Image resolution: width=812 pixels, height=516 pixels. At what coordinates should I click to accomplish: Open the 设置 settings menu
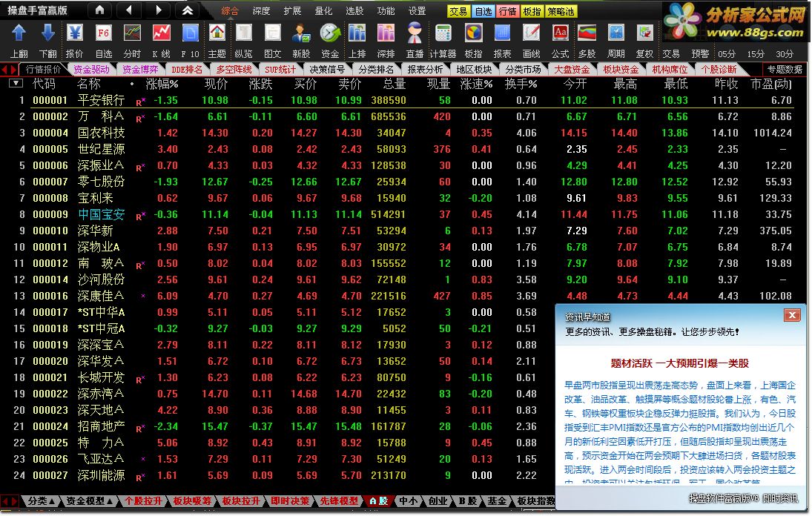pos(417,11)
